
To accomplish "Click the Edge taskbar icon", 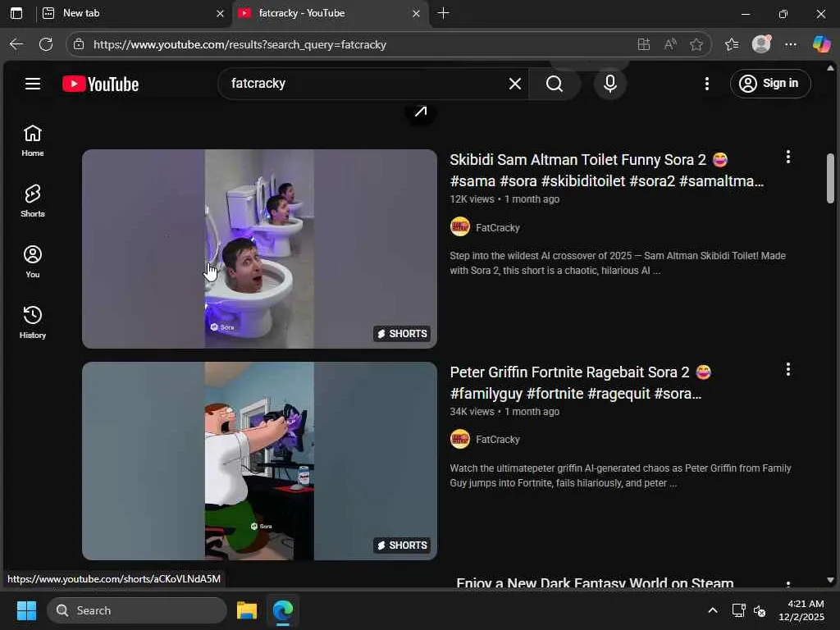I will click(283, 610).
